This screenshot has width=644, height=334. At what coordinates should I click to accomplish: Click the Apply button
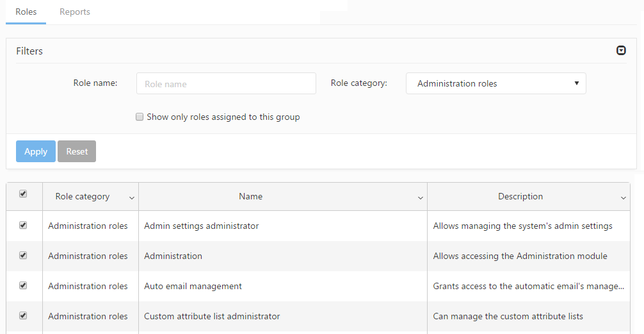(36, 151)
